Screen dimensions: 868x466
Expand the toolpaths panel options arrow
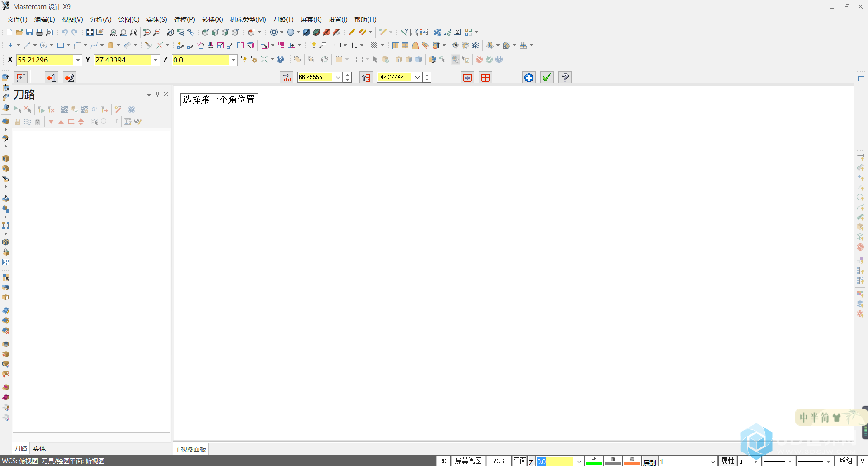point(149,95)
